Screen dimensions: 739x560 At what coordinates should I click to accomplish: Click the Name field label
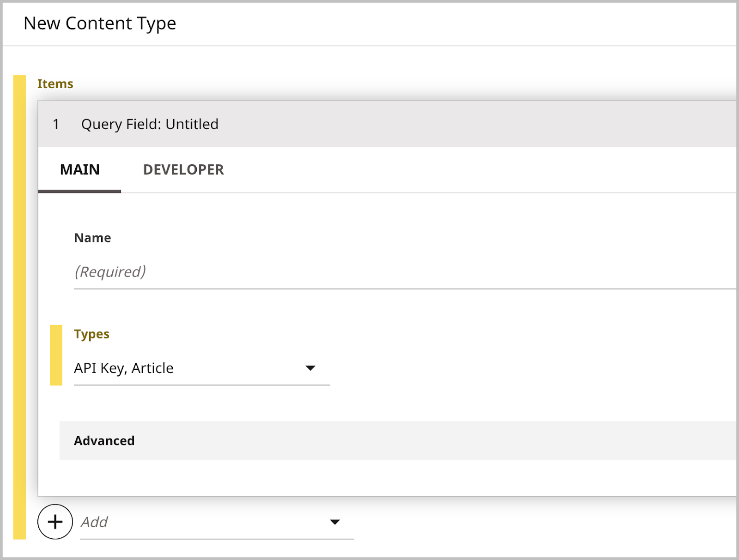92,238
